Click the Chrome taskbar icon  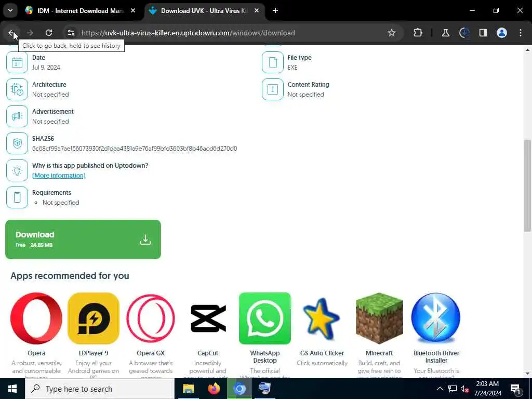239,389
